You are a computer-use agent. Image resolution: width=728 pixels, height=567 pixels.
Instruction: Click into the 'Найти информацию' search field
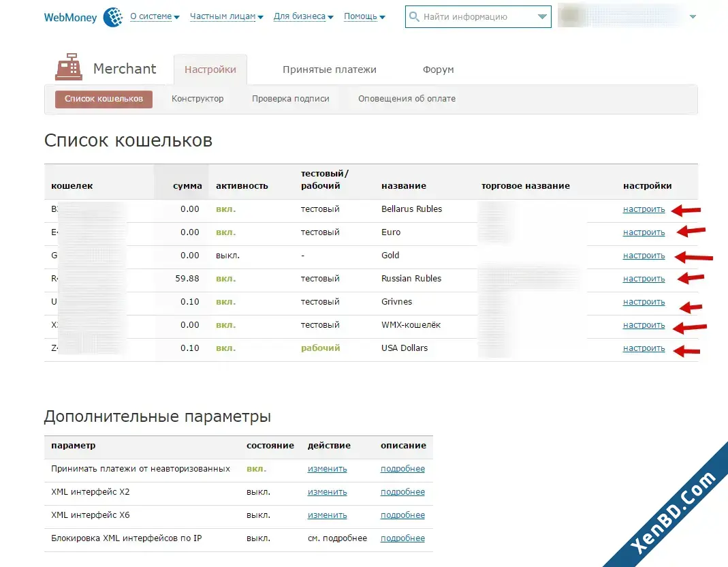(x=478, y=17)
